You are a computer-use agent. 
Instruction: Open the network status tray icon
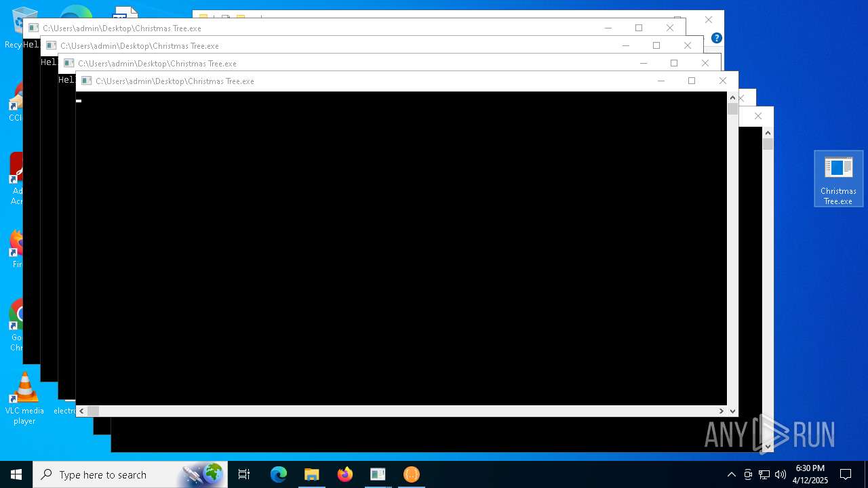[x=764, y=474]
